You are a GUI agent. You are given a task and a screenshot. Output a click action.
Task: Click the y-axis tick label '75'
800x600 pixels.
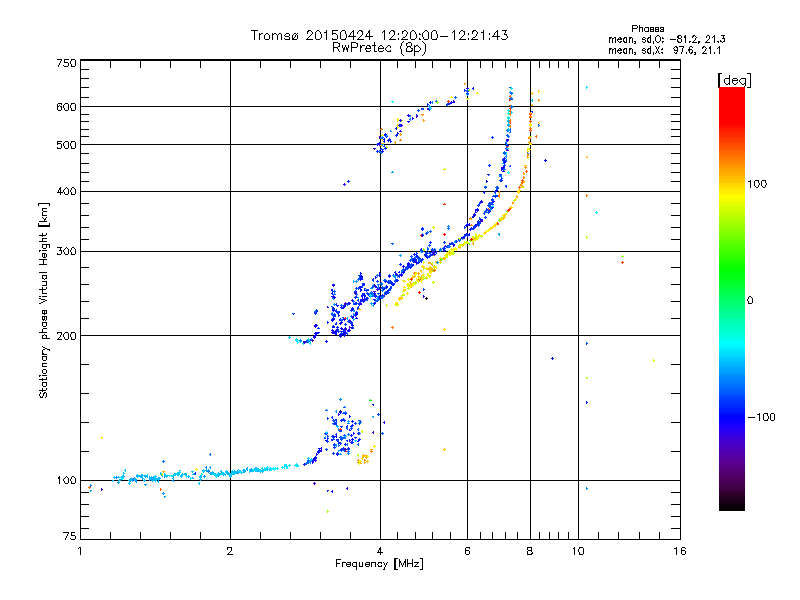coord(69,536)
